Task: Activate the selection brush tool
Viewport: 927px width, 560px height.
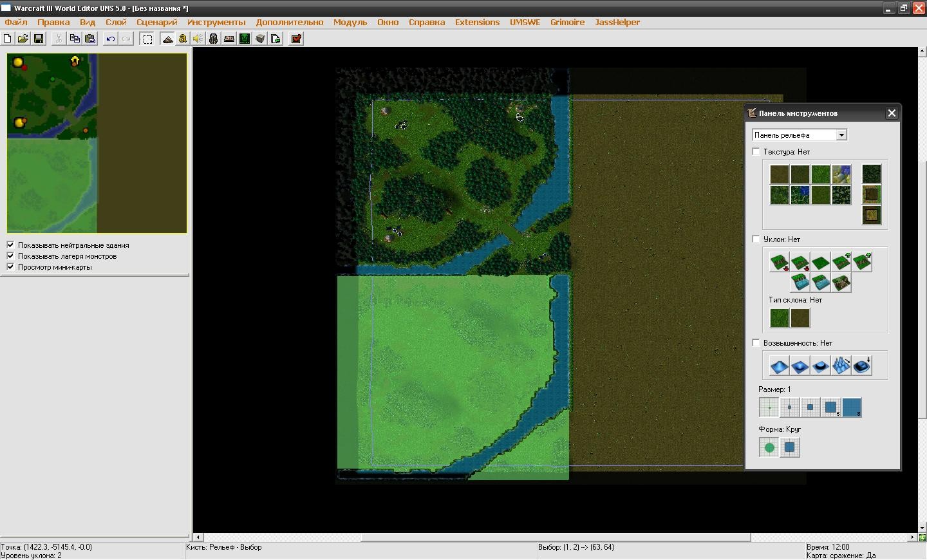Action: click(147, 39)
